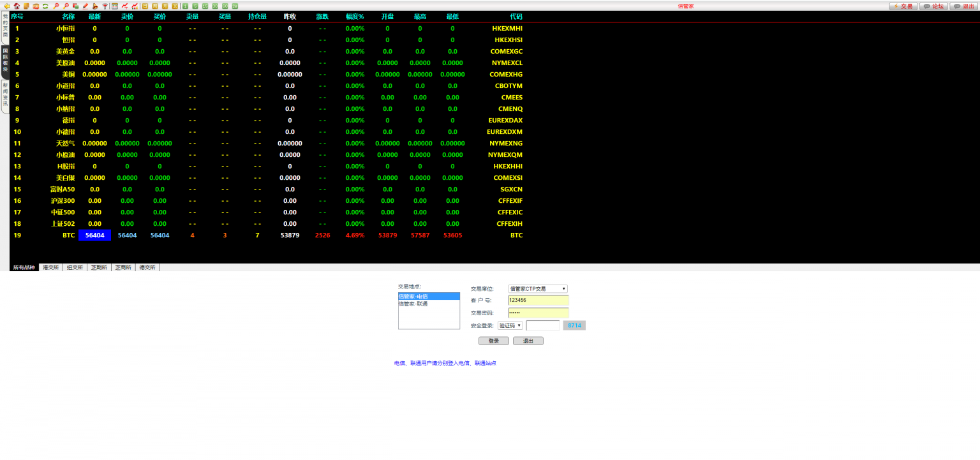Select the 15-minute period icon

point(205,6)
